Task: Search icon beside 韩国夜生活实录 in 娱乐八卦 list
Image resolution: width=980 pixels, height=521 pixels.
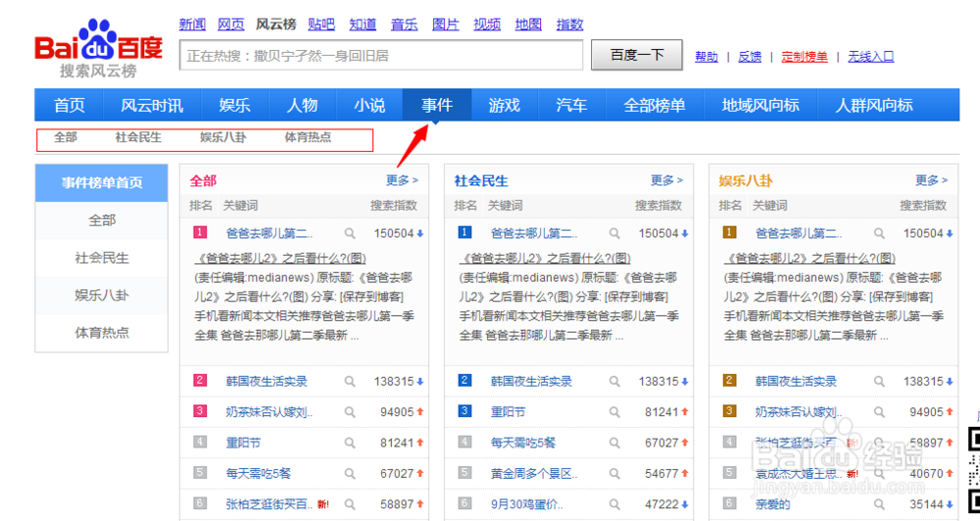Action: click(879, 381)
